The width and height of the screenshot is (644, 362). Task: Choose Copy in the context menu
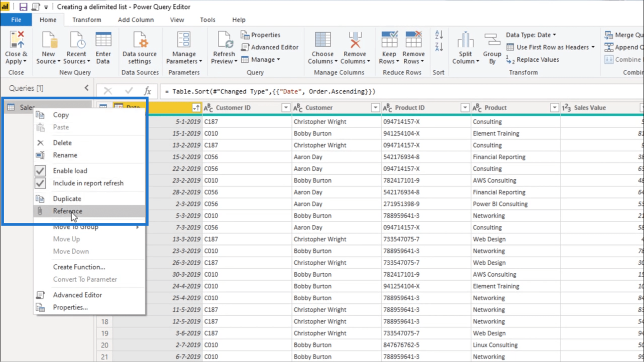tap(89, 115)
